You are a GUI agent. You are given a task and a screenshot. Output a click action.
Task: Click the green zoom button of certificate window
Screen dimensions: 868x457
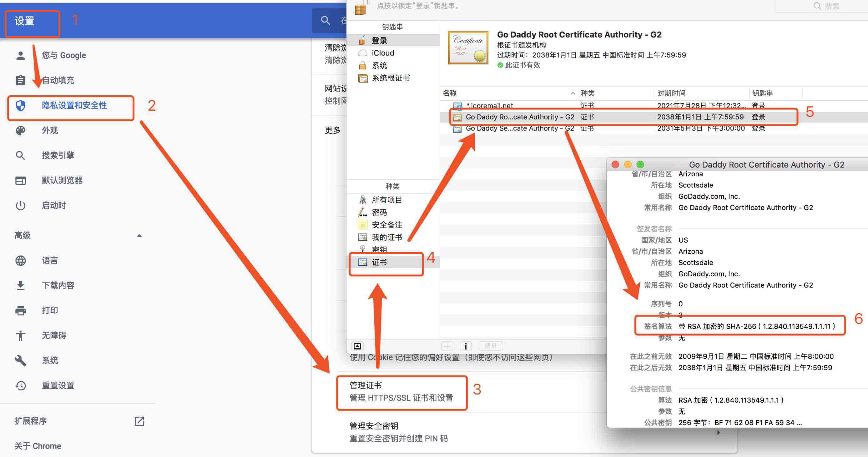(640, 164)
